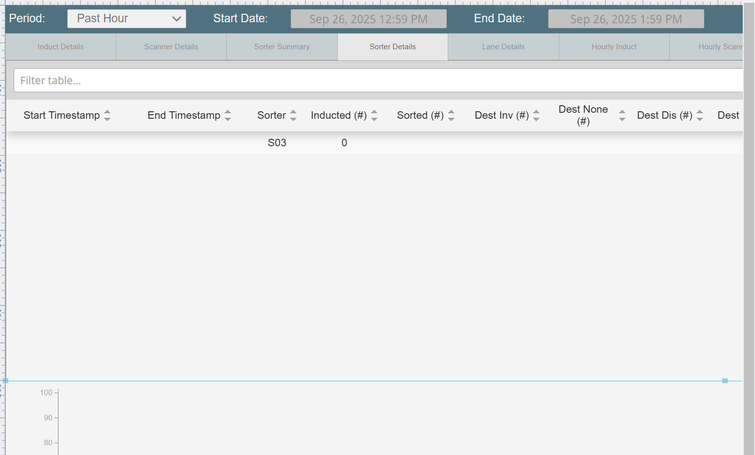Go to Lane Details tab
This screenshot has width=755, height=455.
(503, 47)
